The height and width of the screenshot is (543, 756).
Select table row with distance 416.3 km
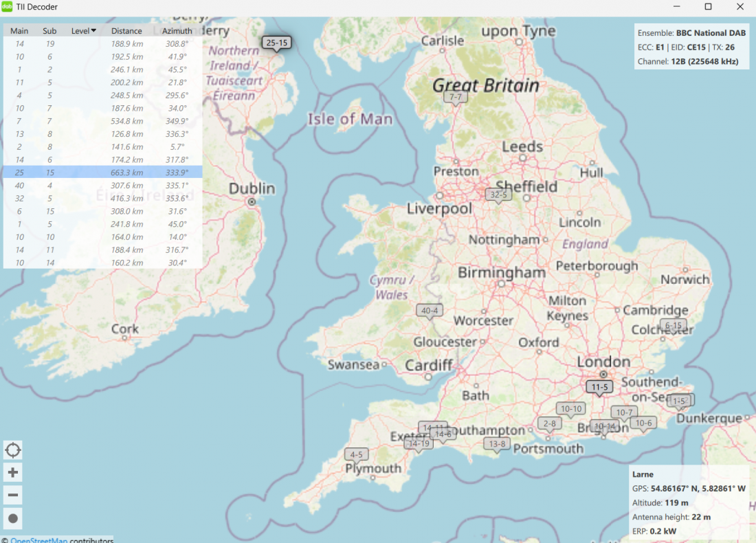tap(102, 199)
